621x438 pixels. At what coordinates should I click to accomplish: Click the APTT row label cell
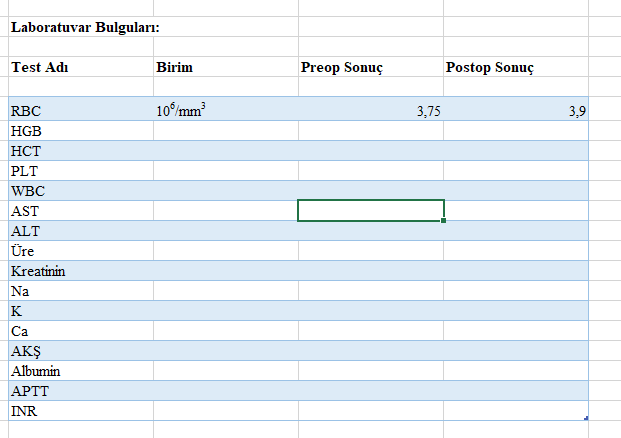(x=81, y=391)
